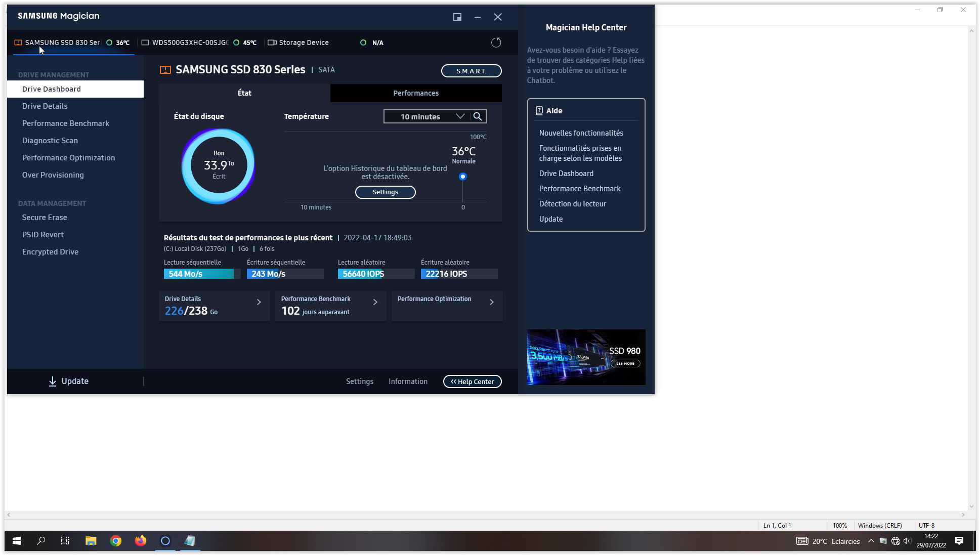Click Écriture séquentielle 243 Mo/s bar
The width and height of the screenshot is (980, 555).
pyautogui.click(x=285, y=274)
